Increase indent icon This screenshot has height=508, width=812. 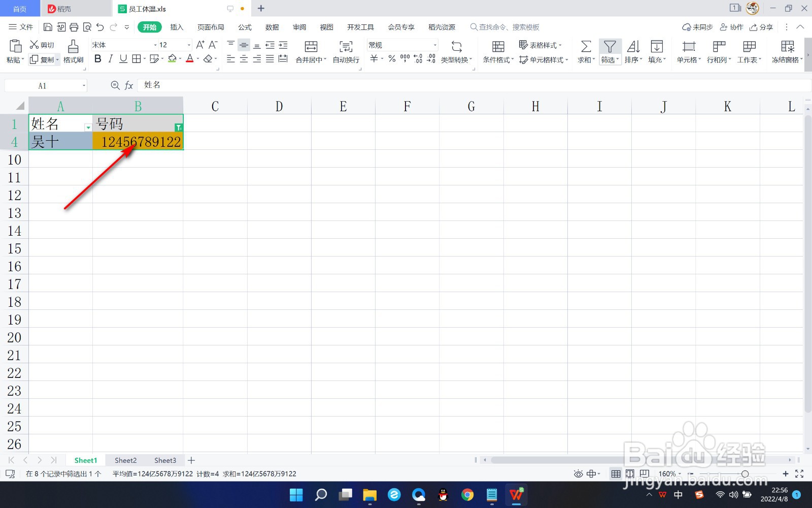click(283, 45)
